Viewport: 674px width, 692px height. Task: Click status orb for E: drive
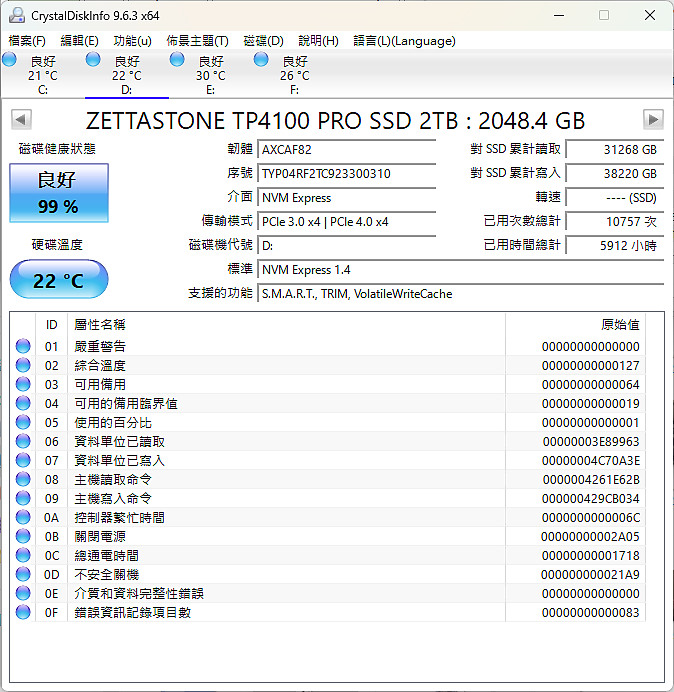[177, 59]
